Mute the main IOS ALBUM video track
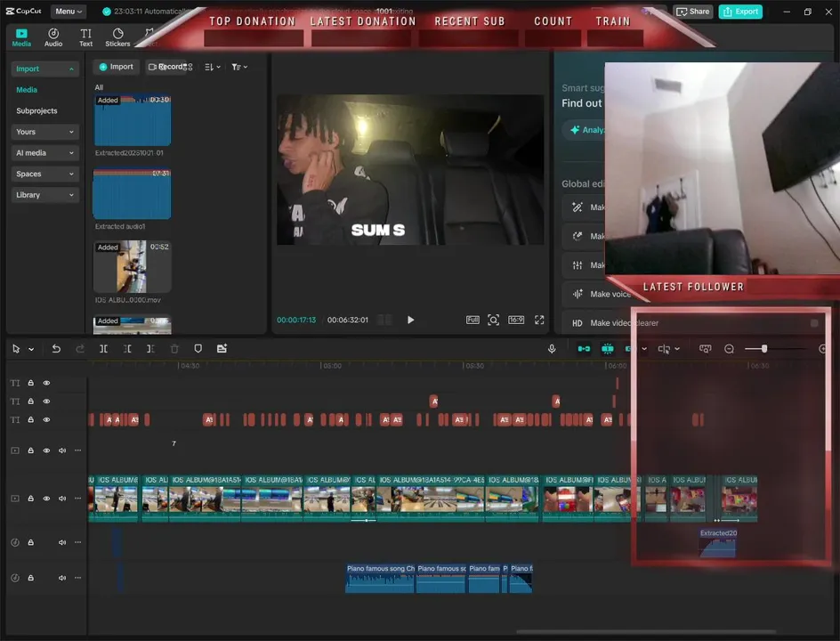840x641 pixels. [x=62, y=499]
